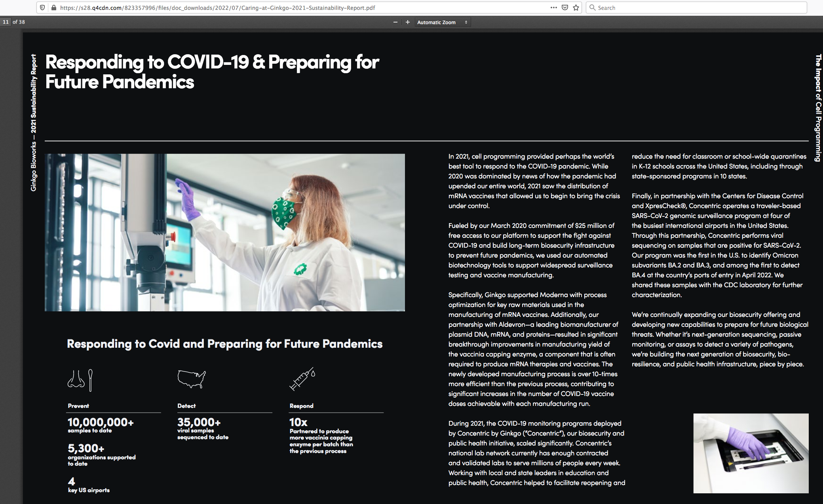The width and height of the screenshot is (823, 504).
Task: Click vertical 'Ginkgo Bioworks — 2021 Sustainability Report' text
Action: [x=34, y=123]
